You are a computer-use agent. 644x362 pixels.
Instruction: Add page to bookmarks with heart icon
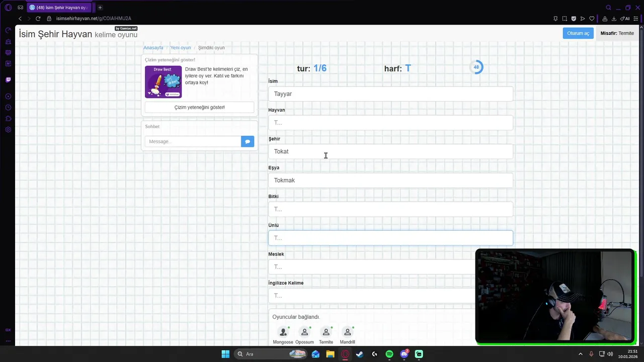[x=592, y=19]
